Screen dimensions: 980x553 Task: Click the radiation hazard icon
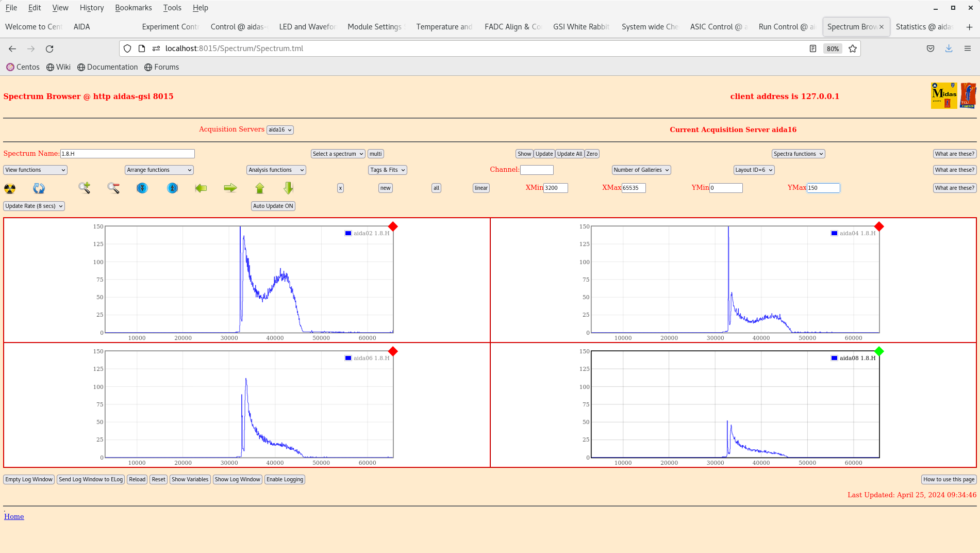point(10,188)
